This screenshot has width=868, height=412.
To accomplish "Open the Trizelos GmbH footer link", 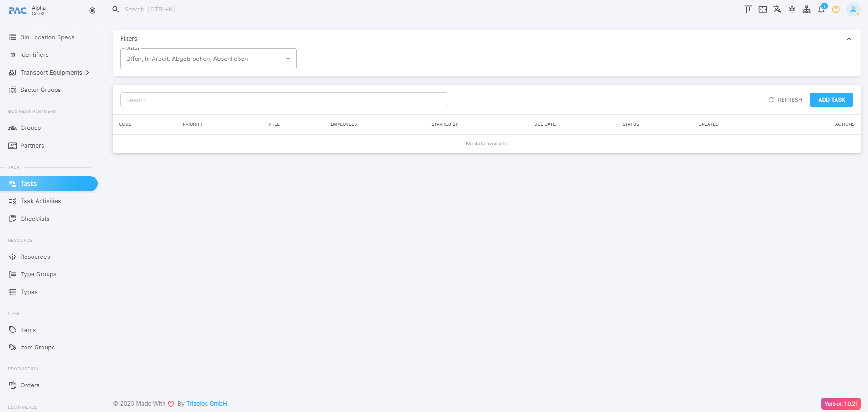I will pyautogui.click(x=206, y=404).
